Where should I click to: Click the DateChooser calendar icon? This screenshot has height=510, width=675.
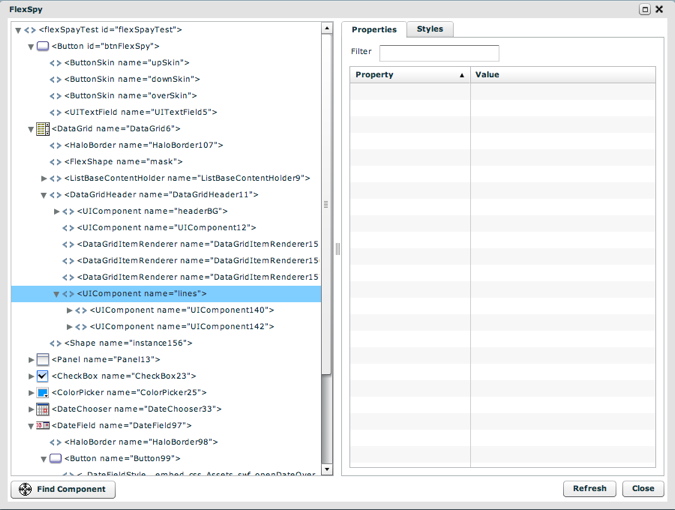coord(43,409)
